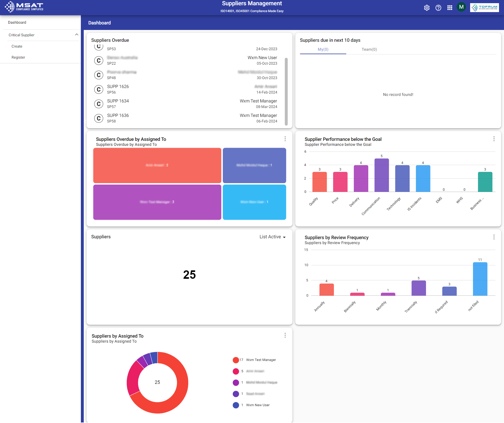Open Suppliers by Assigned To chart options
Screen dimensions: 504x423
pyautogui.click(x=285, y=335)
